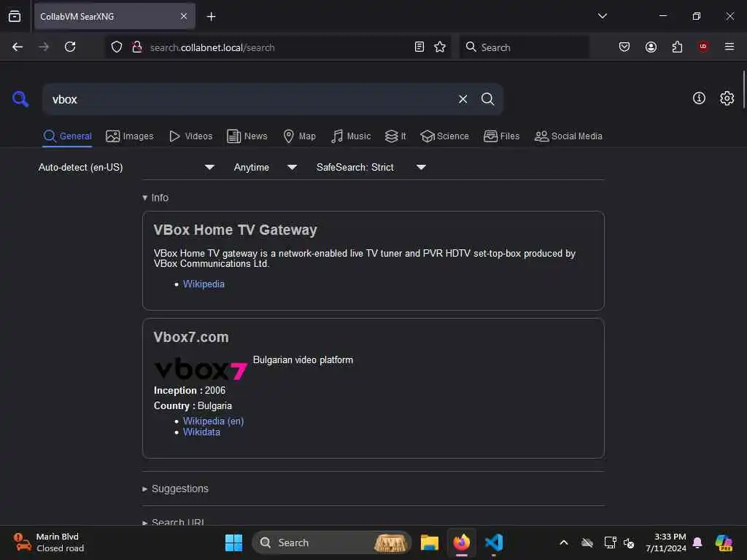This screenshot has width=747, height=560.
Task: Click the muted volume tray icon
Action: pyautogui.click(x=629, y=542)
